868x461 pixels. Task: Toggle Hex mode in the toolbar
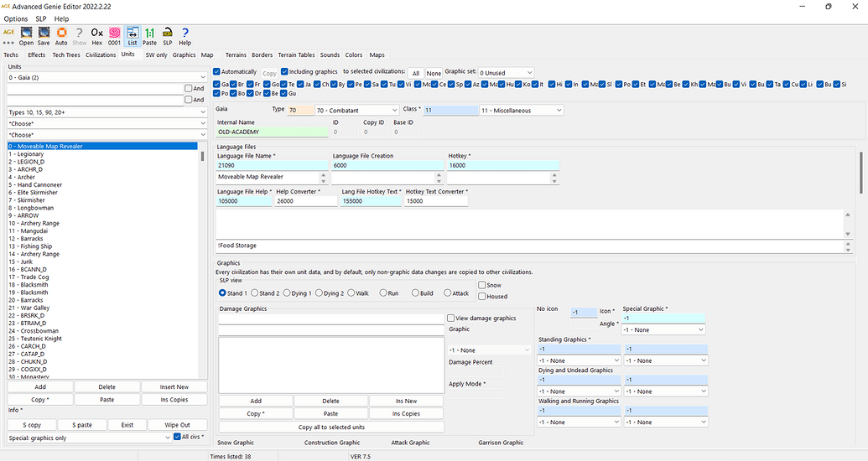(x=96, y=34)
